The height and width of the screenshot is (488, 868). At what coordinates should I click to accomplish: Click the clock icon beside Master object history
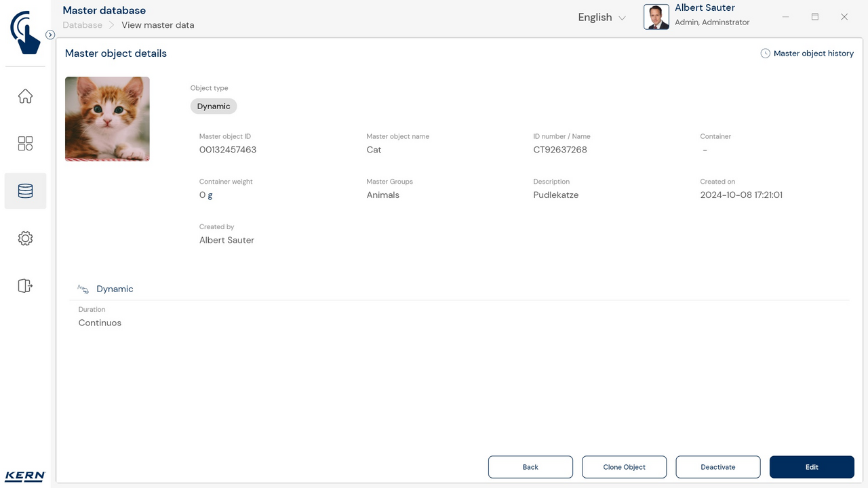point(765,54)
